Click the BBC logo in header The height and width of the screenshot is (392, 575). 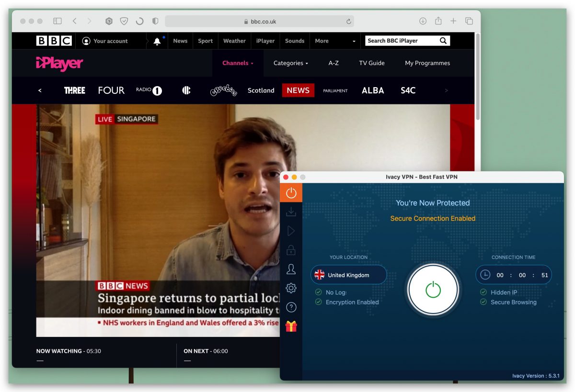(54, 41)
